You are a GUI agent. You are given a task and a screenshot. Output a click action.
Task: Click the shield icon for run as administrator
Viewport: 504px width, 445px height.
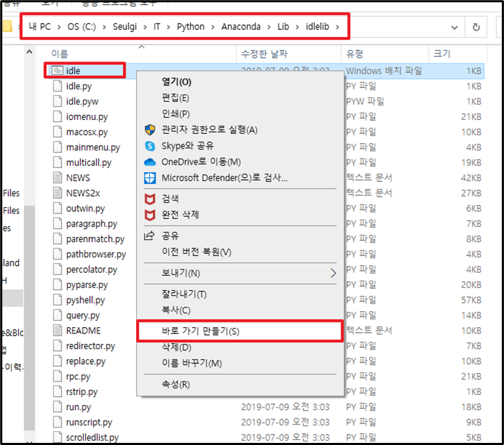150,130
